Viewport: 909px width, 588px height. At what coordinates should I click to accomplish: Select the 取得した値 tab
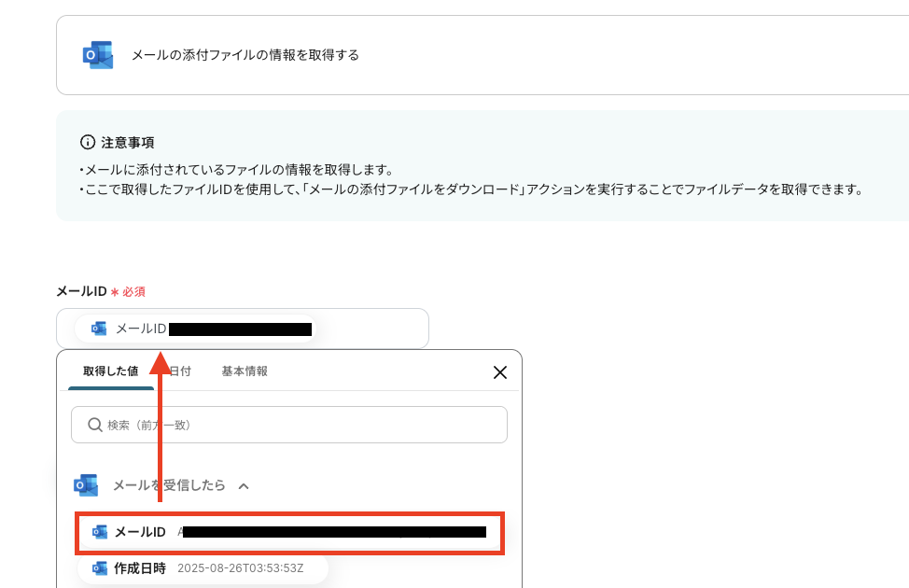(112, 371)
